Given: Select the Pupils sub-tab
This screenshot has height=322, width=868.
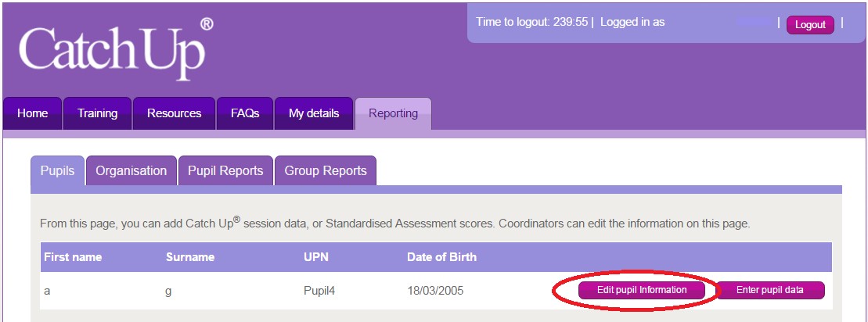Looking at the screenshot, I should pyautogui.click(x=58, y=170).
